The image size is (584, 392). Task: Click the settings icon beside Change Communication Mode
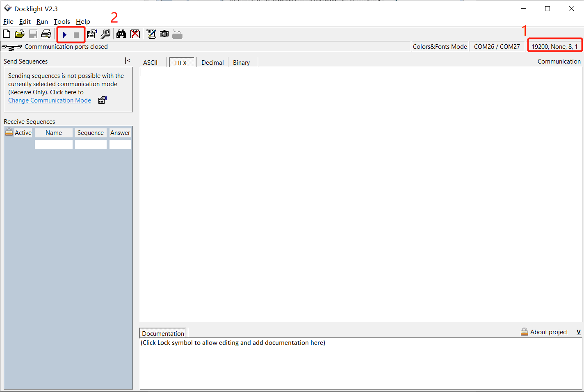tap(103, 100)
